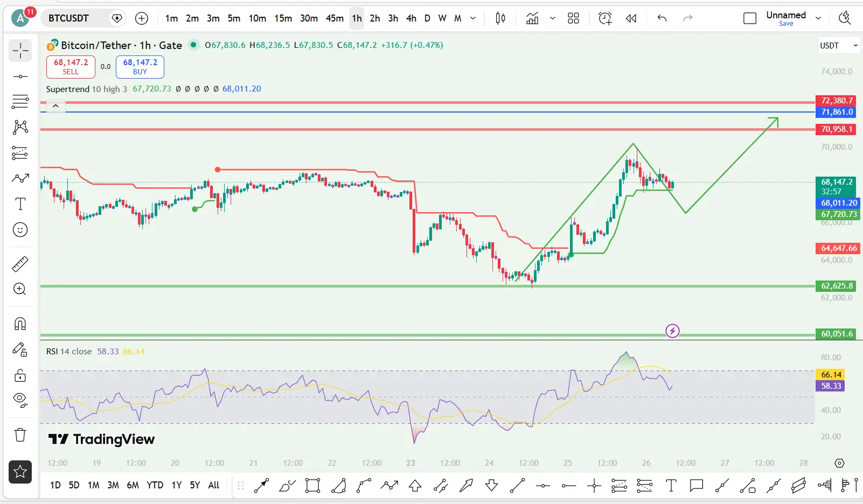
Task: Open the quick search lightning icon
Action: coord(845,18)
